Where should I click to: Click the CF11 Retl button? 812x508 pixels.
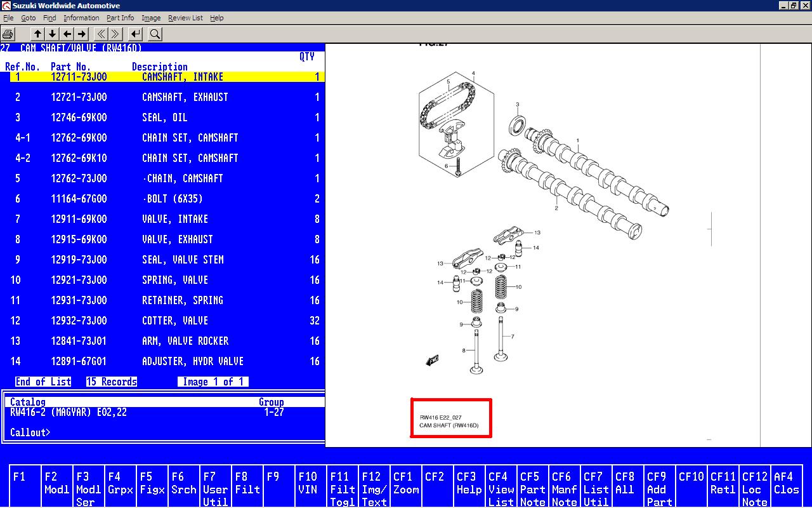724,486
